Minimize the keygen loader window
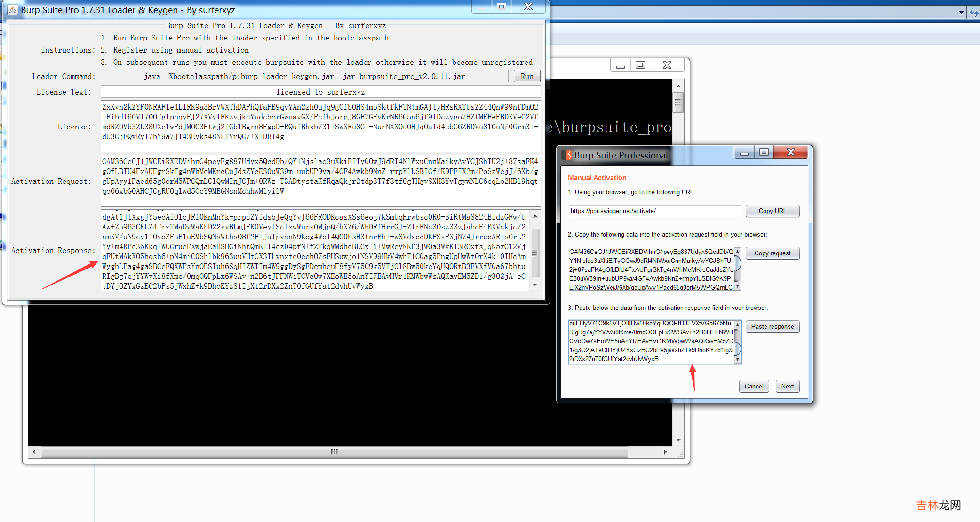 [x=482, y=8]
